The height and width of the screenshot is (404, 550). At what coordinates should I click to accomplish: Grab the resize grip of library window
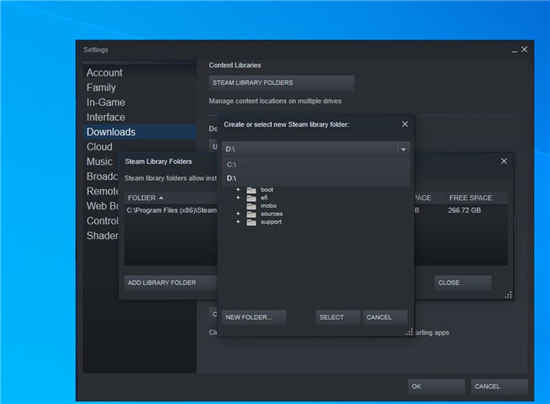coord(508,295)
